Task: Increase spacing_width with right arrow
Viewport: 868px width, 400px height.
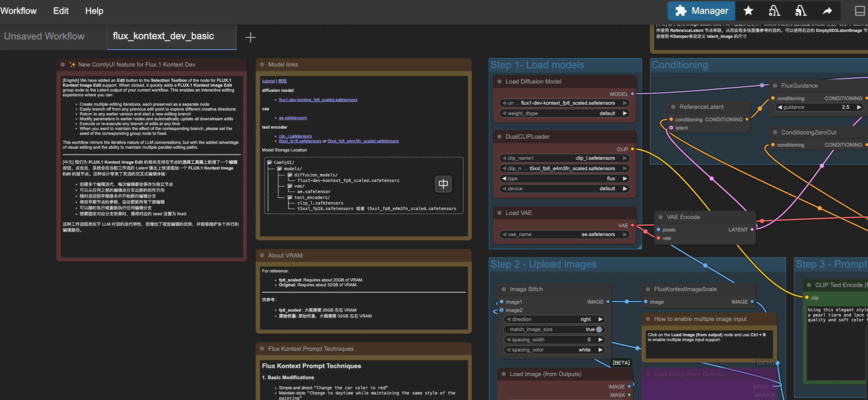Action: tap(600, 340)
